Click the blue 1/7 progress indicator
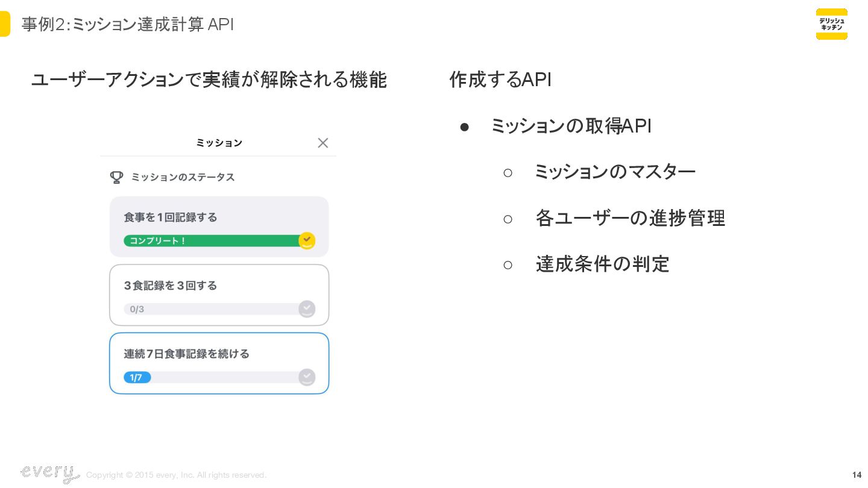Viewport: 868px width, 488px height. (x=137, y=378)
